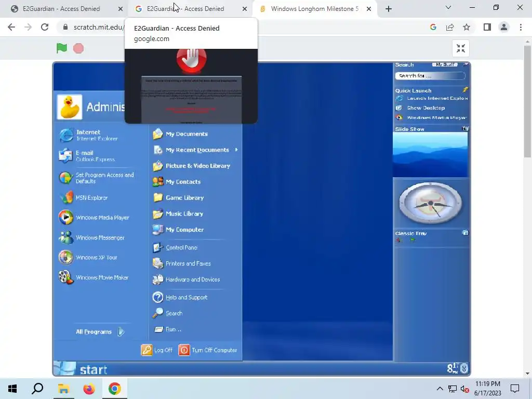This screenshot has height=399, width=532.
Task: Open Chrome three-dot menu
Action: [x=521, y=27]
